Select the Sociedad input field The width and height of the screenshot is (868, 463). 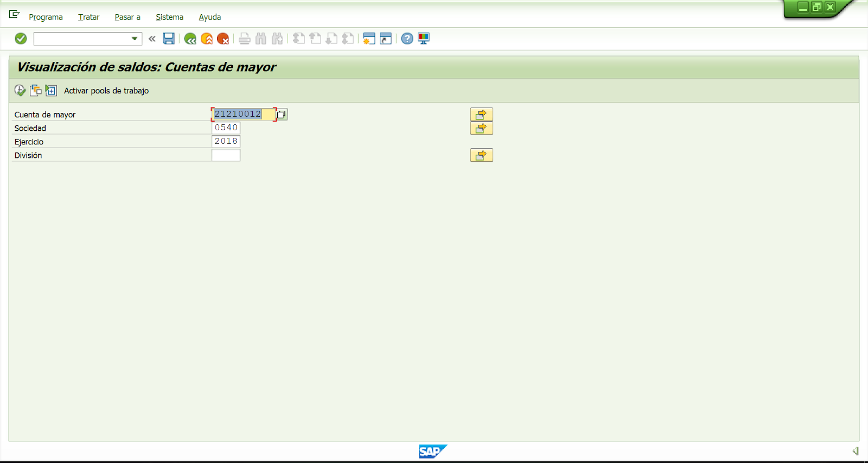pos(226,128)
